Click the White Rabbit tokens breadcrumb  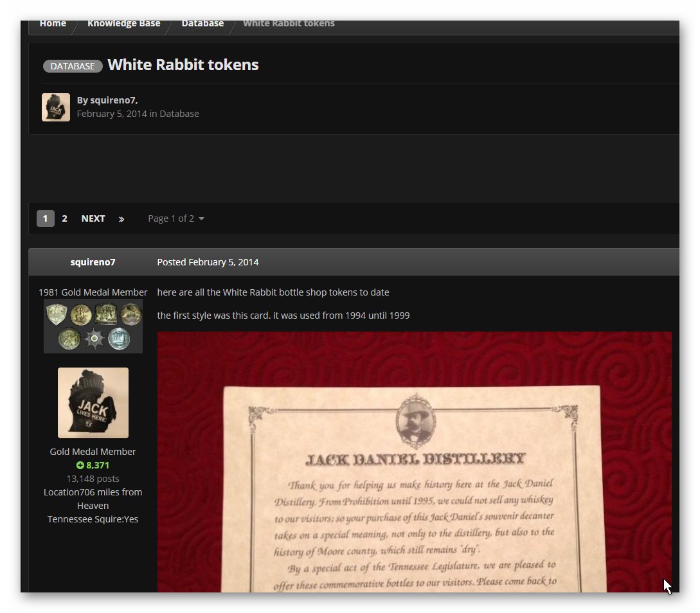289,24
